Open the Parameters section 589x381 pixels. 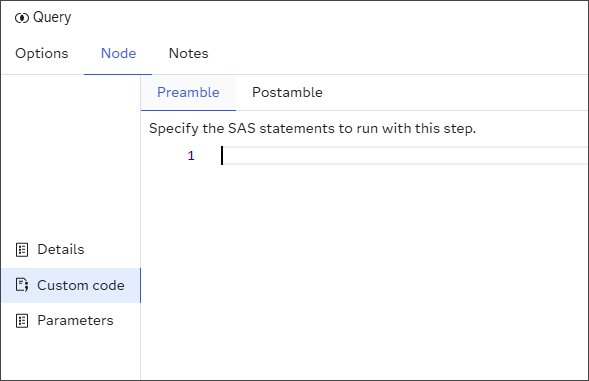[71, 321]
